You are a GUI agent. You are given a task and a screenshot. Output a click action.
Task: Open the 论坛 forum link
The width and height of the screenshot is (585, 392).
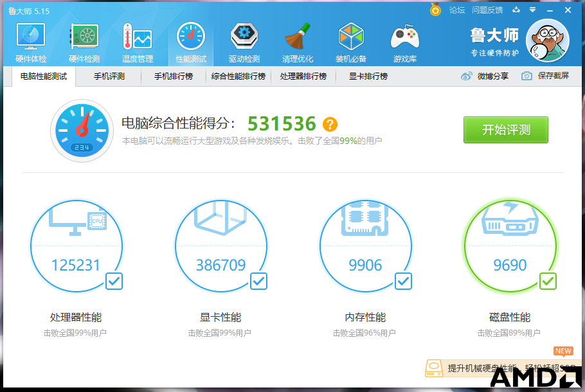coord(457,10)
